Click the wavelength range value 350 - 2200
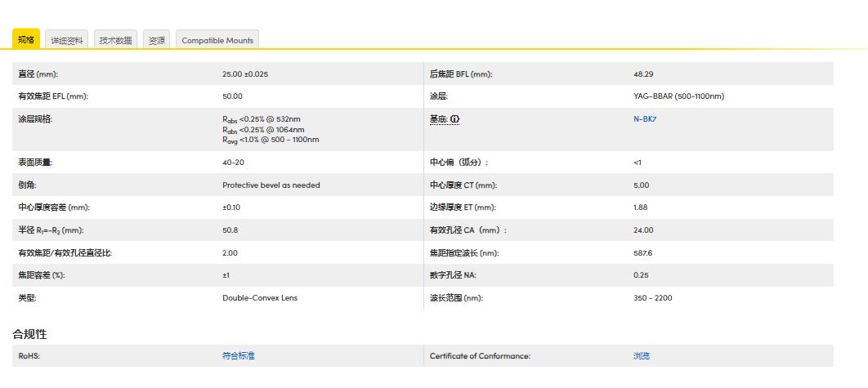This screenshot has width=868, height=388. (652, 298)
